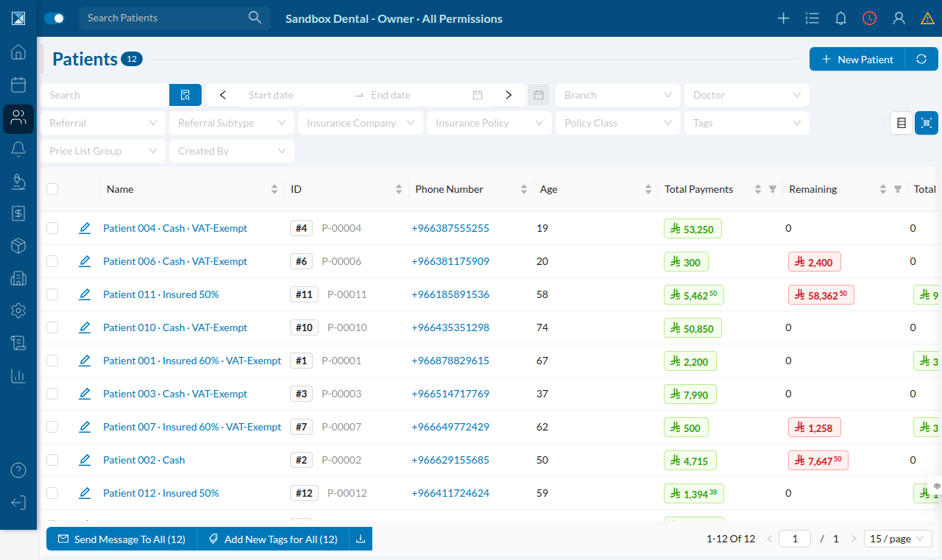Screen dimensions: 942x560
Task: Open the task list icon in top bar
Action: tap(812, 18)
